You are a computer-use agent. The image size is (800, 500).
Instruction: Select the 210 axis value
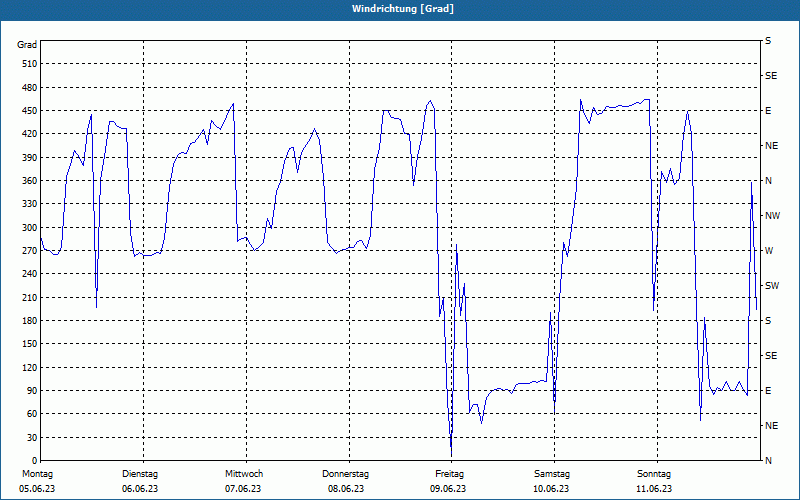tap(30, 297)
